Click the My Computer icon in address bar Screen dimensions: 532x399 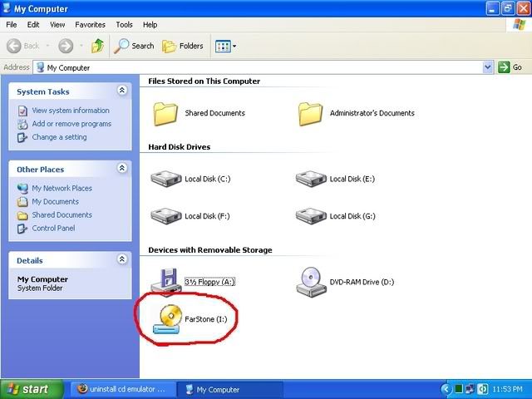41,67
